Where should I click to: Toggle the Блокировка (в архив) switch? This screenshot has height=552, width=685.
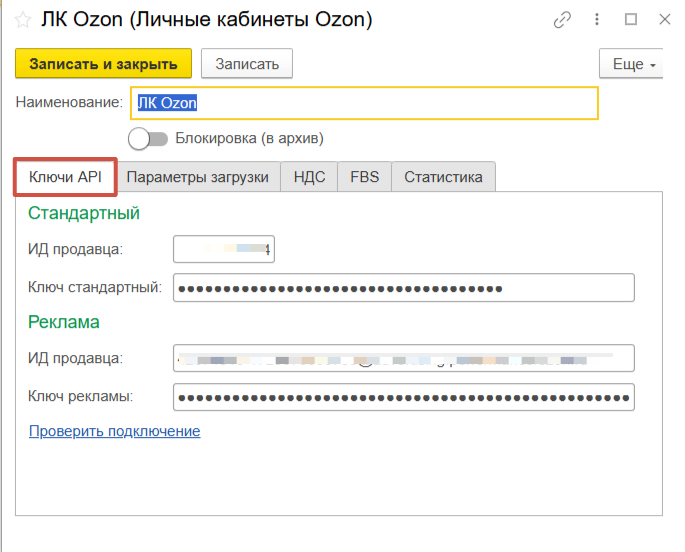pyautogui.click(x=147, y=138)
